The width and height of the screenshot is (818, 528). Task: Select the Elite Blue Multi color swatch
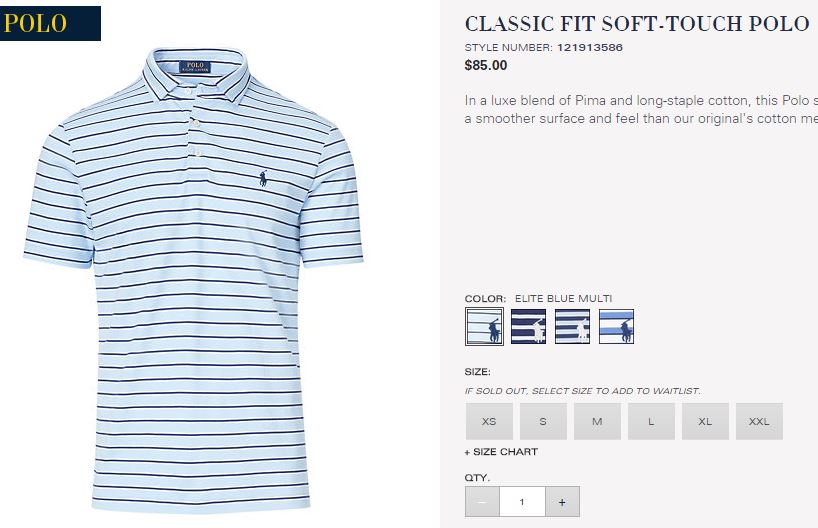point(484,327)
